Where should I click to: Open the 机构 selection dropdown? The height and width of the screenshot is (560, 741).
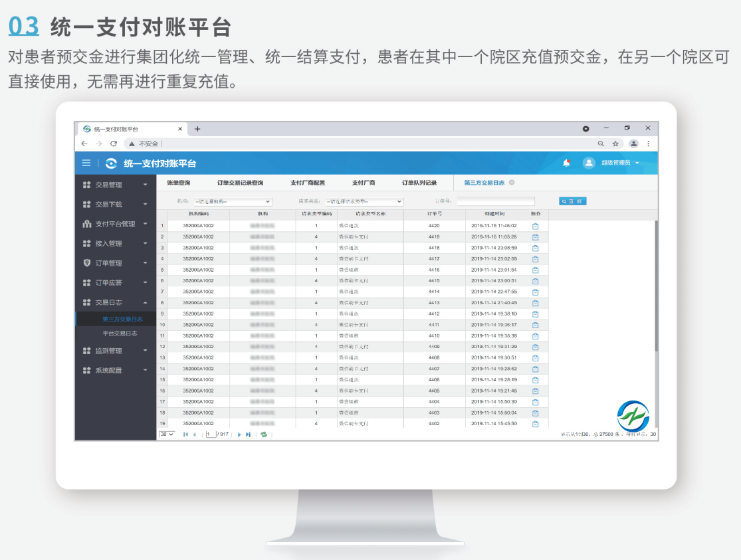point(233,202)
